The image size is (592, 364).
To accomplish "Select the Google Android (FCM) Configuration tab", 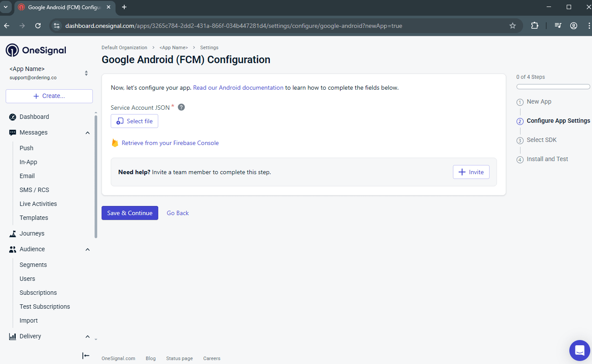I will [x=65, y=7].
